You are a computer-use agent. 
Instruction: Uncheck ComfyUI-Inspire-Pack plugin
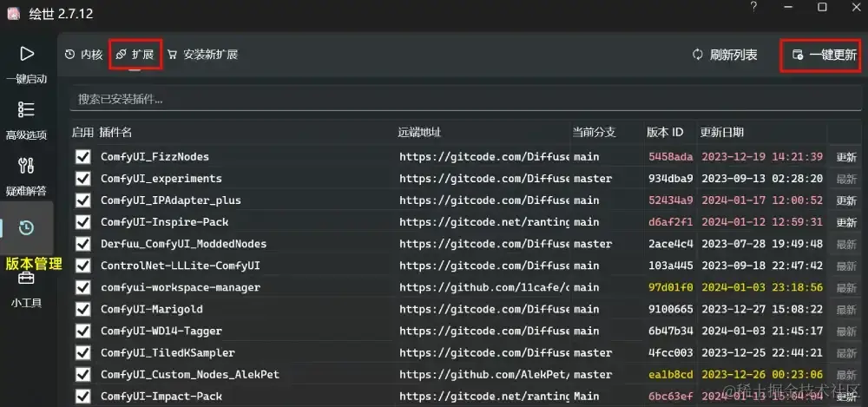coord(83,223)
